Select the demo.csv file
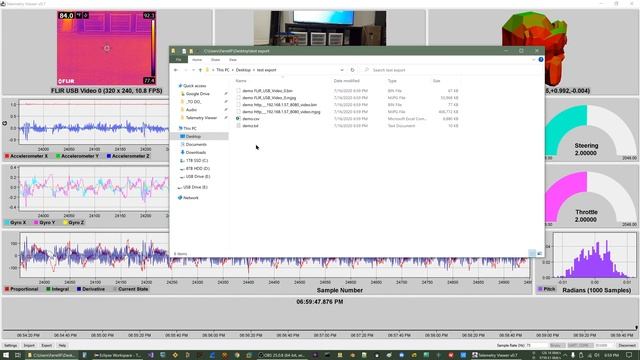Screen dimensions: 640x360 click(251, 119)
